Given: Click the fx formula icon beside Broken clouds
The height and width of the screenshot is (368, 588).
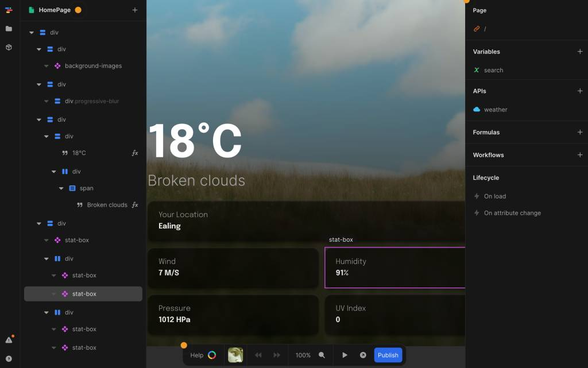Looking at the screenshot, I should click(135, 205).
